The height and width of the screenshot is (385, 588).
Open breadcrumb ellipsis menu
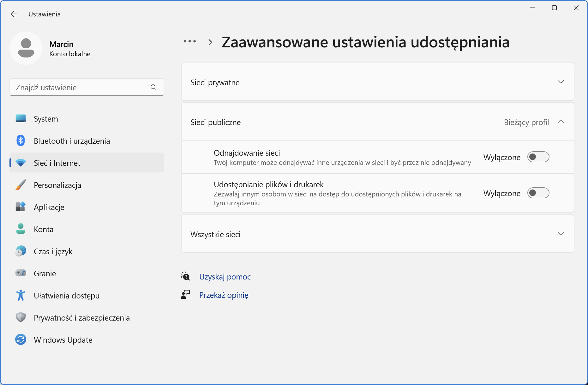[190, 41]
